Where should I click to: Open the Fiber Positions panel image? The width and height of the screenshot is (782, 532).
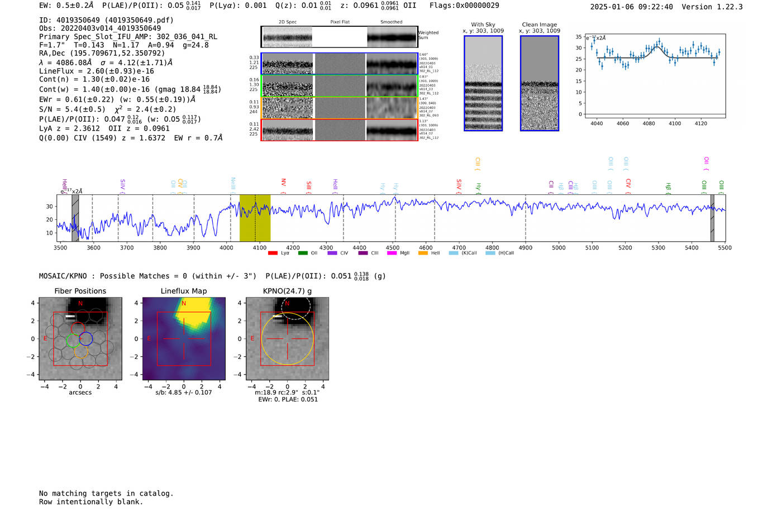click(80, 338)
